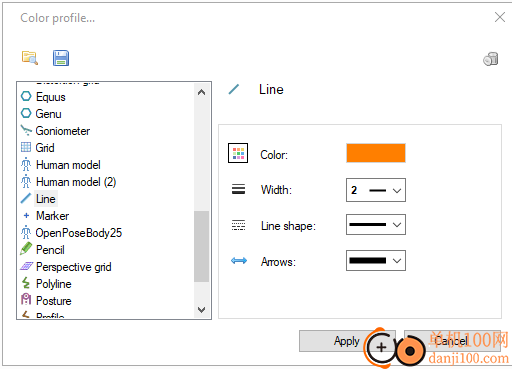512x369 pixels.
Task: Choose Human model (2) in the list
Action: pyautogui.click(x=76, y=182)
